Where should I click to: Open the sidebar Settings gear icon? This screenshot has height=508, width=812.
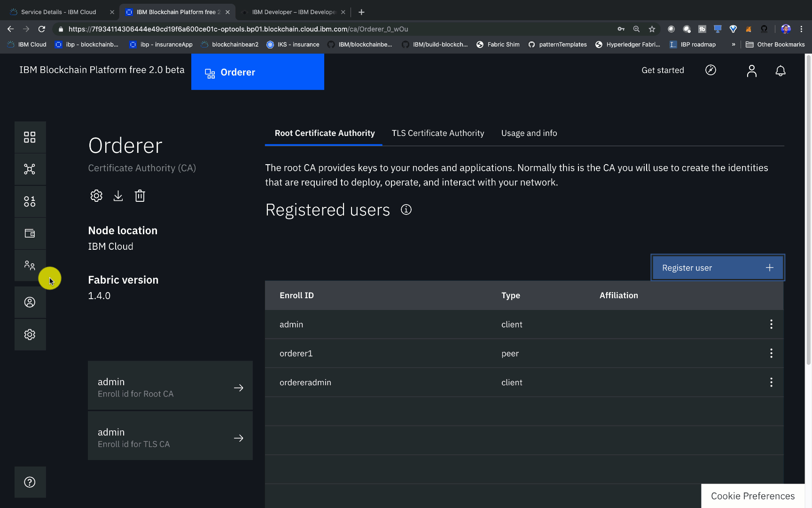[30, 334]
